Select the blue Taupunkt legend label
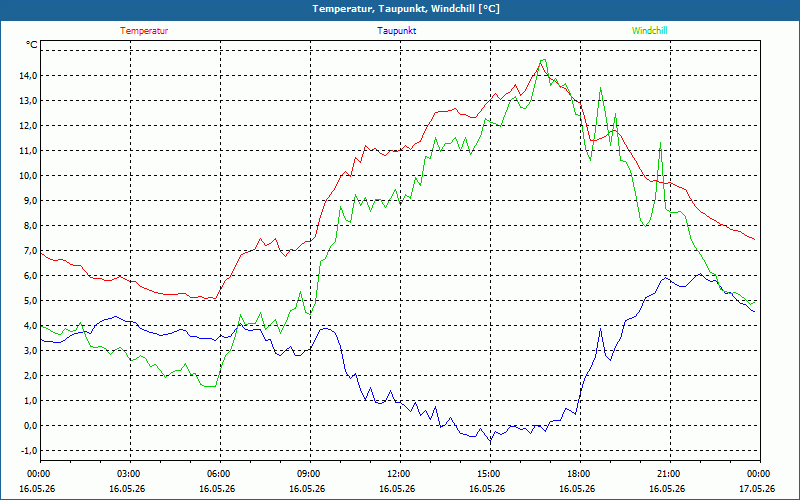The width and height of the screenshot is (800, 500). pyautogui.click(x=396, y=31)
